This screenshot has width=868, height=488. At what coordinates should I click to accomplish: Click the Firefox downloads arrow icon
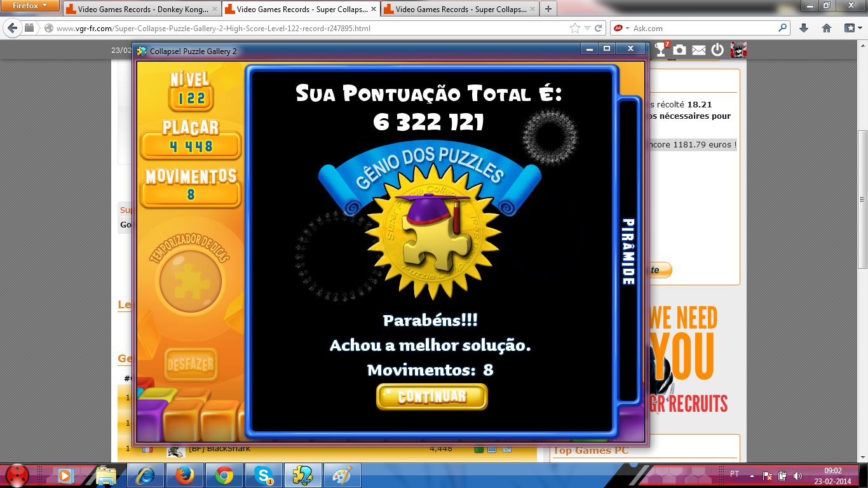[804, 28]
